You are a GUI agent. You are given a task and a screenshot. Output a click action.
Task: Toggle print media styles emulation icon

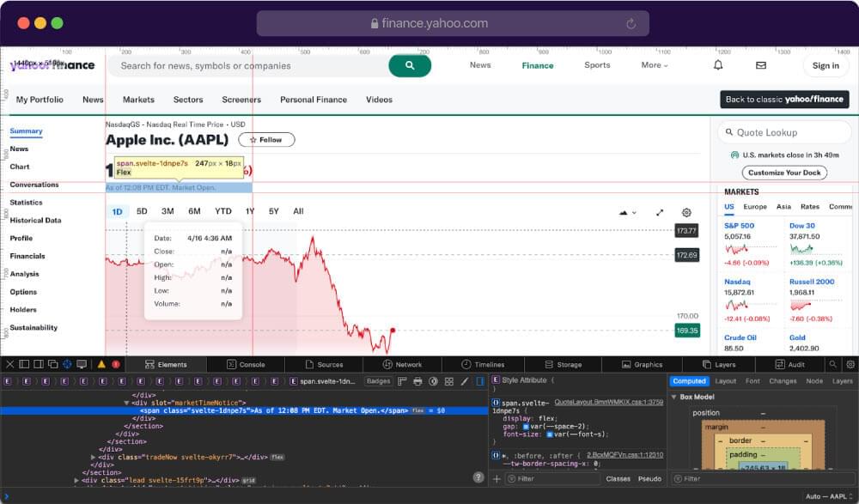(x=417, y=380)
